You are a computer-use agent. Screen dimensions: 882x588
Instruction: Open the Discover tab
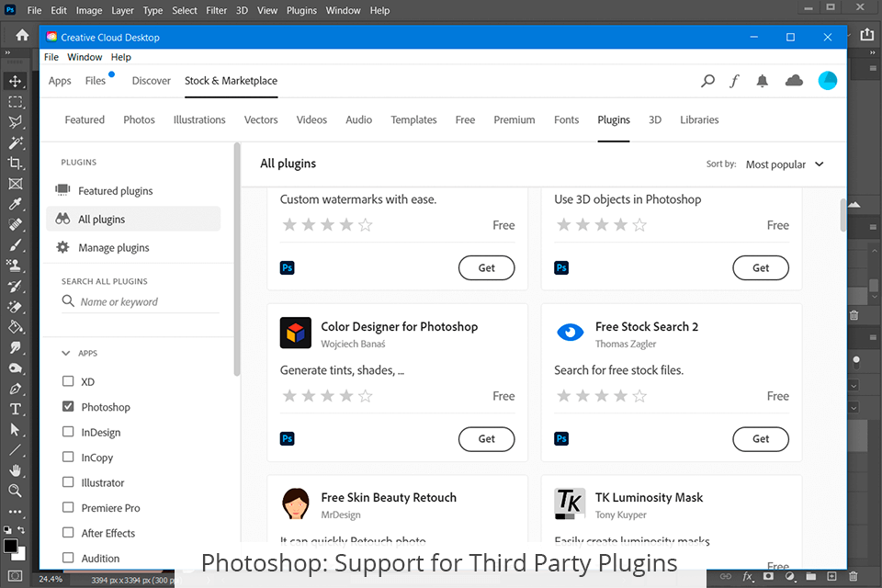click(x=151, y=81)
